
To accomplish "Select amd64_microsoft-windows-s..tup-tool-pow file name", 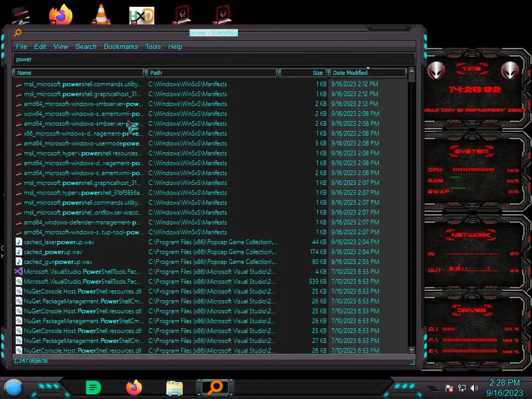I will click(84, 232).
